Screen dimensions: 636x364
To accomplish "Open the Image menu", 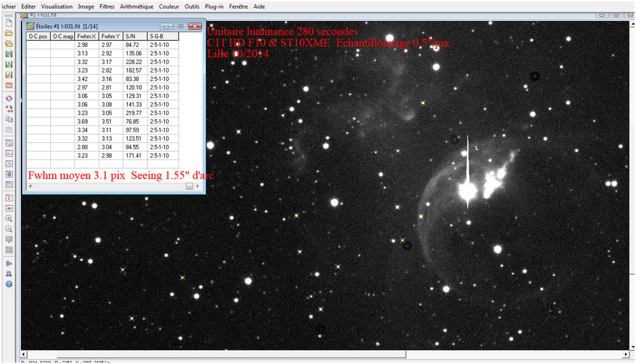I will pos(86,6).
